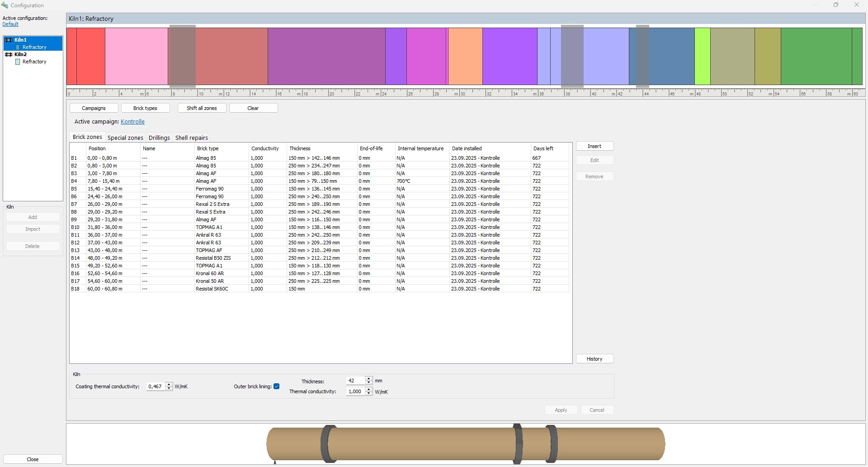
Task: Follow the Kontrolle active campaign link
Action: 132,122
